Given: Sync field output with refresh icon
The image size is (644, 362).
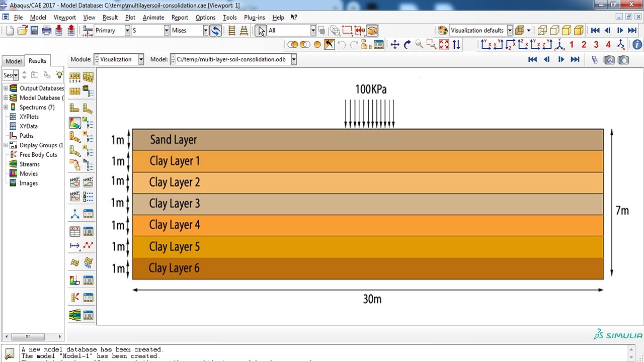Looking at the screenshot, I should [215, 30].
